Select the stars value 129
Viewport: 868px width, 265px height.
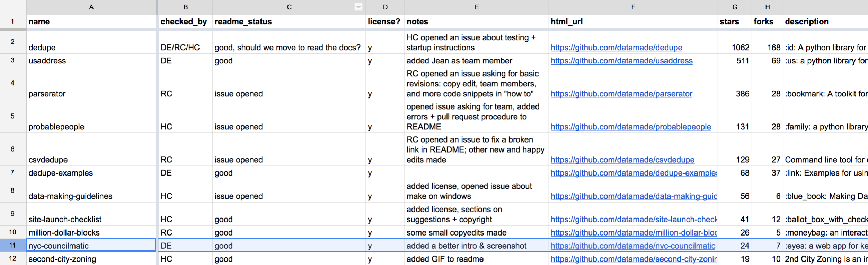(x=735, y=149)
